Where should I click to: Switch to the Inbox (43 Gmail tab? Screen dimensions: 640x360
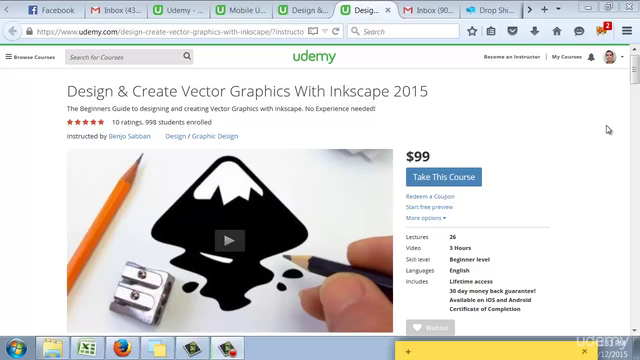pyautogui.click(x=116, y=10)
